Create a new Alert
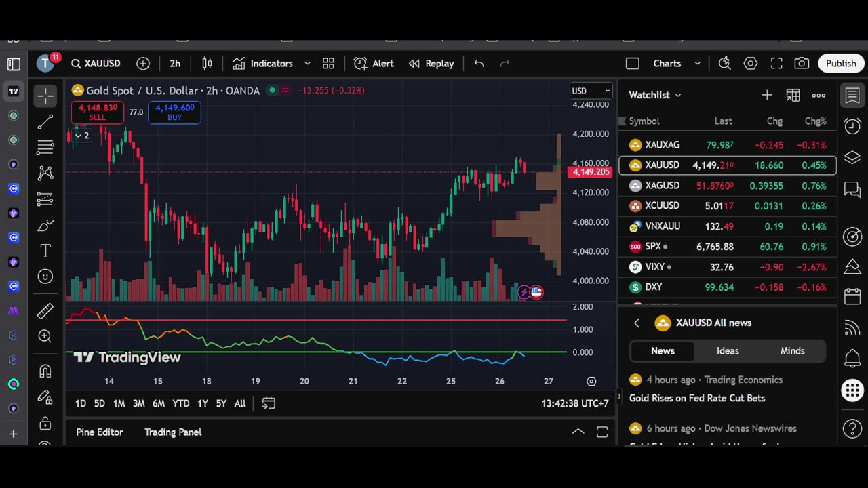The width and height of the screenshot is (868, 488). point(374,64)
